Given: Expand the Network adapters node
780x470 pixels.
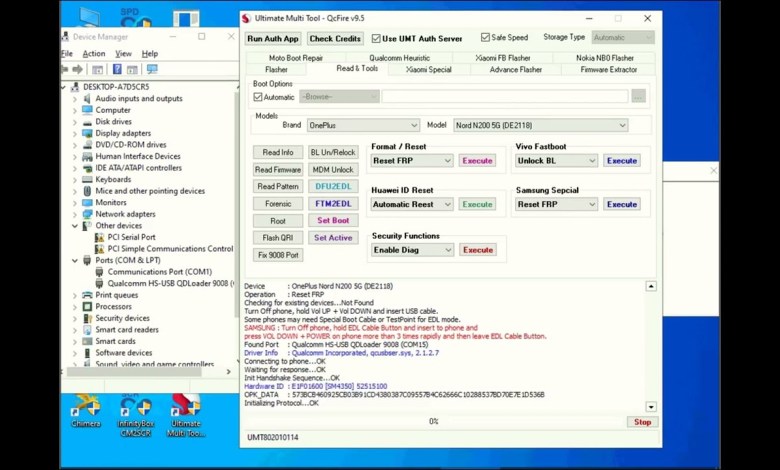Looking at the screenshot, I should [x=75, y=214].
